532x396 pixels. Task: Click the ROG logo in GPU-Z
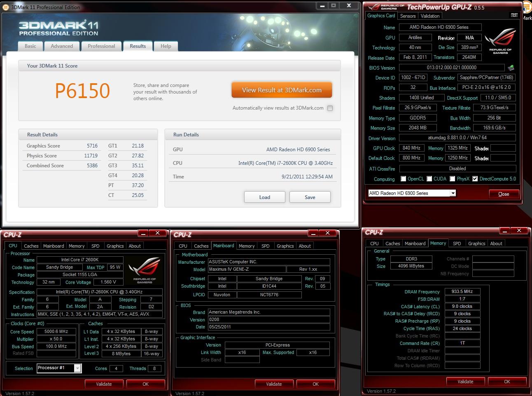tap(500, 41)
